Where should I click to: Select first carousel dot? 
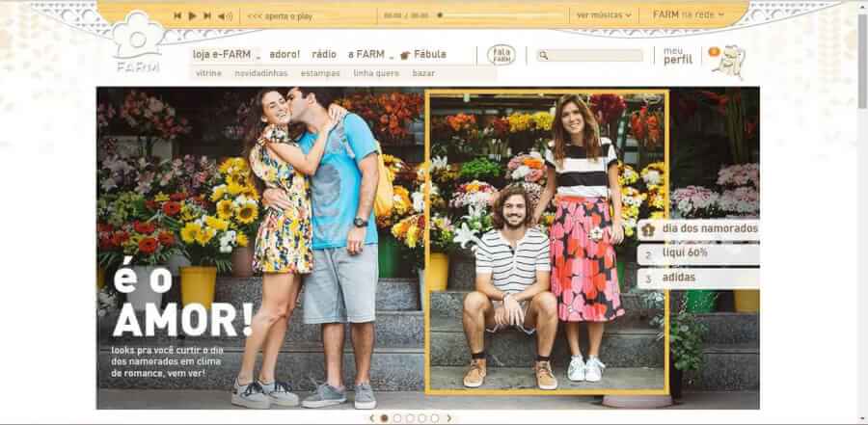click(x=384, y=418)
